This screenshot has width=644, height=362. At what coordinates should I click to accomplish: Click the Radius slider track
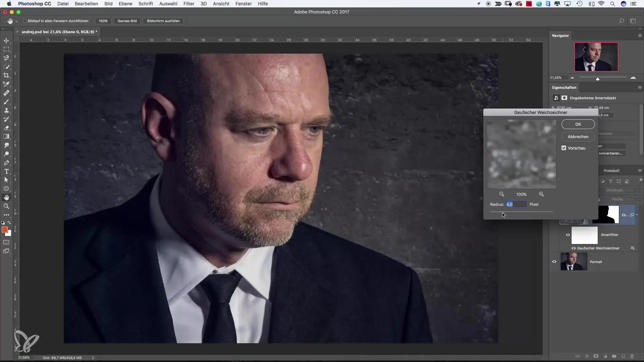point(522,212)
